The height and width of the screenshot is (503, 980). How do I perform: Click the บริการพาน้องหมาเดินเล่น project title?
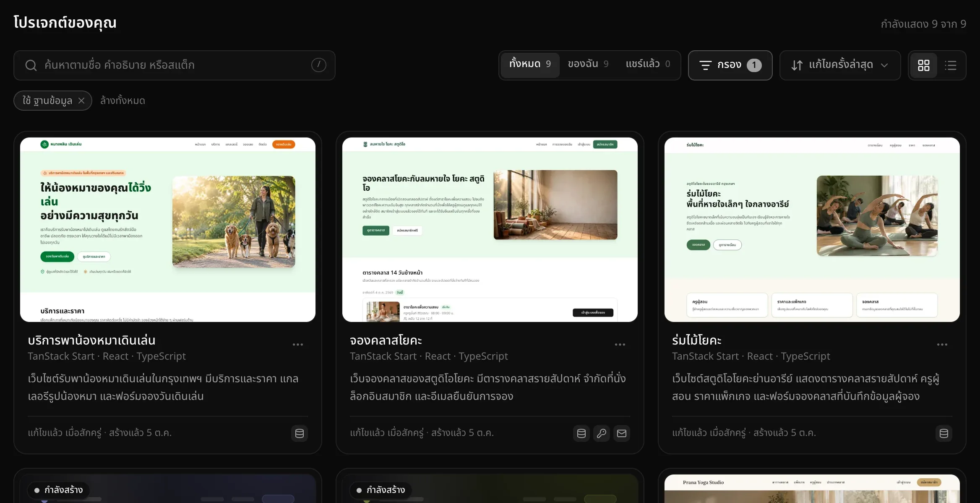click(x=91, y=340)
